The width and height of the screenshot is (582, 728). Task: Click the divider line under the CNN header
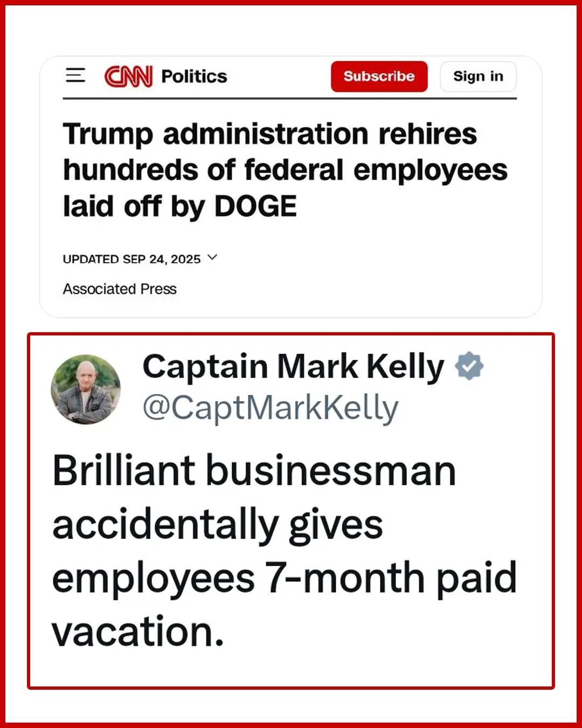(289, 99)
